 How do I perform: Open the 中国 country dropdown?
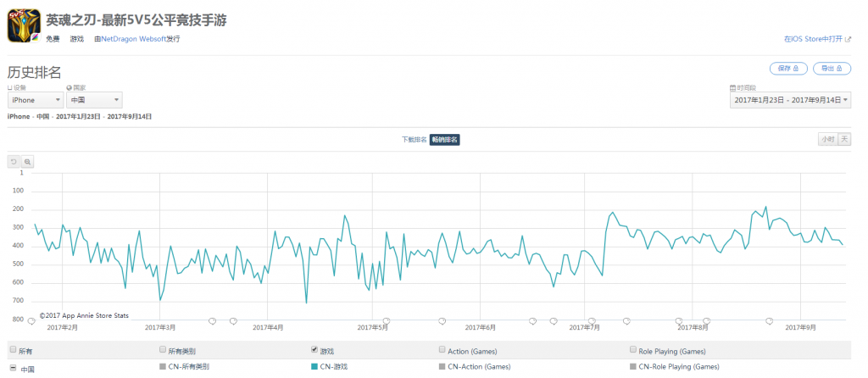95,100
